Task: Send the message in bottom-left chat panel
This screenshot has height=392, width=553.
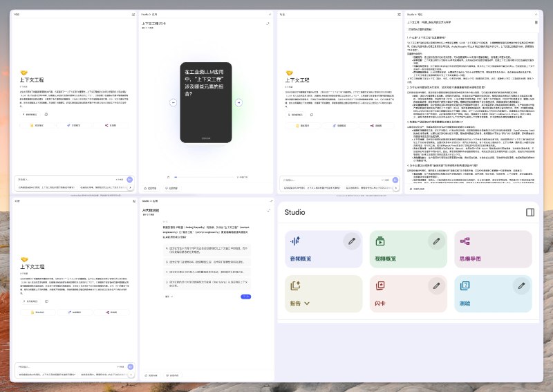Action: tap(131, 367)
